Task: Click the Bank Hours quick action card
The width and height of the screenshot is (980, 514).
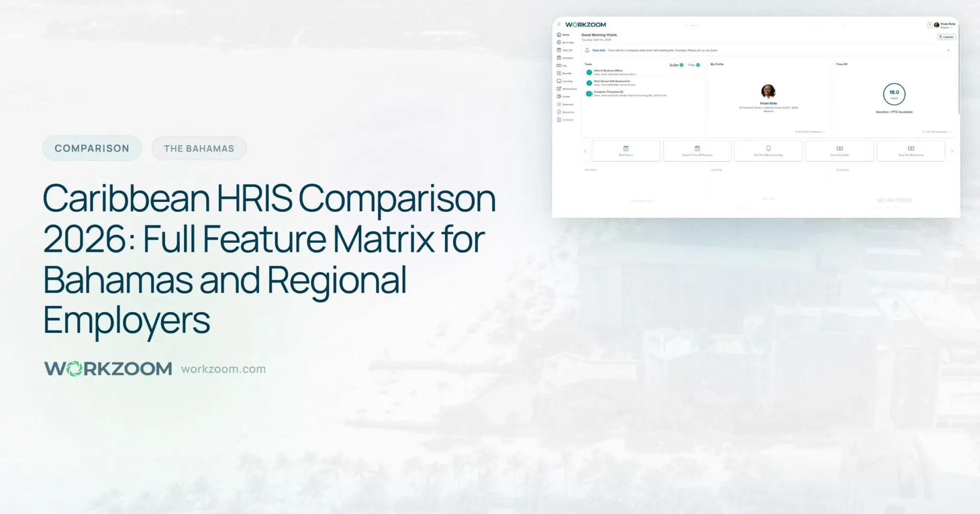Action: (626, 151)
